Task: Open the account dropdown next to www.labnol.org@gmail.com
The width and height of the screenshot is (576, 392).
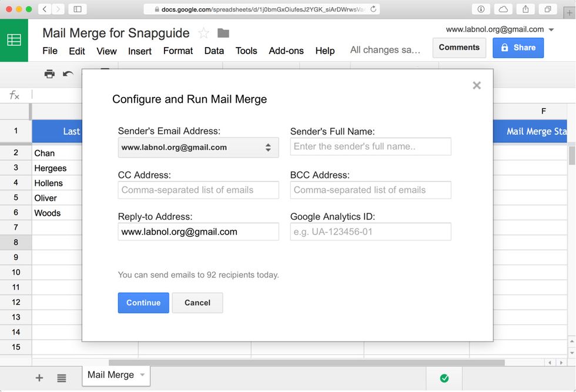Action: coord(551,29)
